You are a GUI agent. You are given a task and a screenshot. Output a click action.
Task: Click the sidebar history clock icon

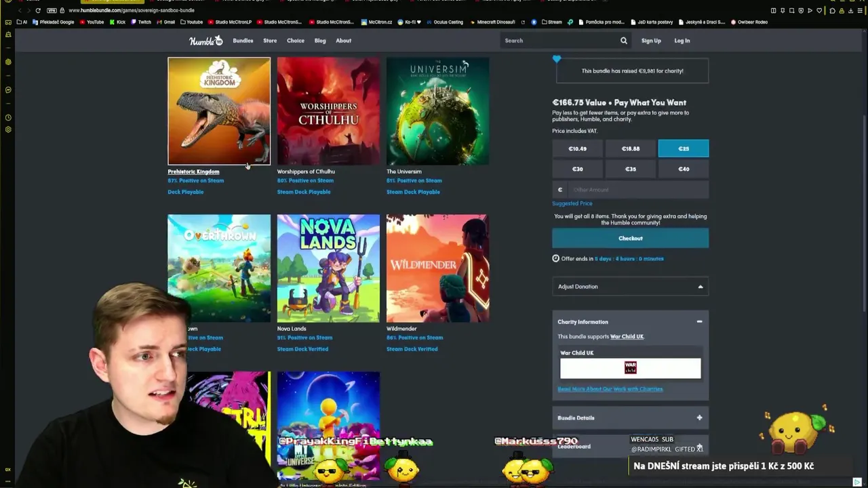8,117
